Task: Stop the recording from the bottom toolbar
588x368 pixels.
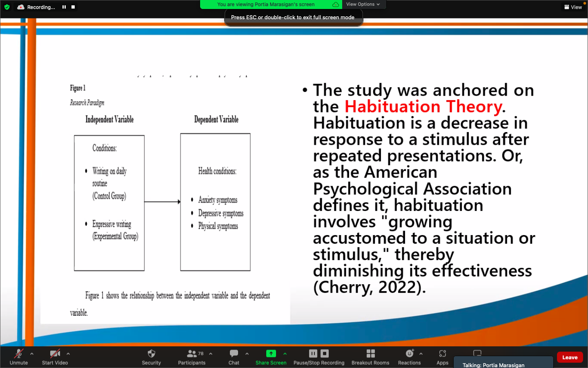Action: point(325,354)
